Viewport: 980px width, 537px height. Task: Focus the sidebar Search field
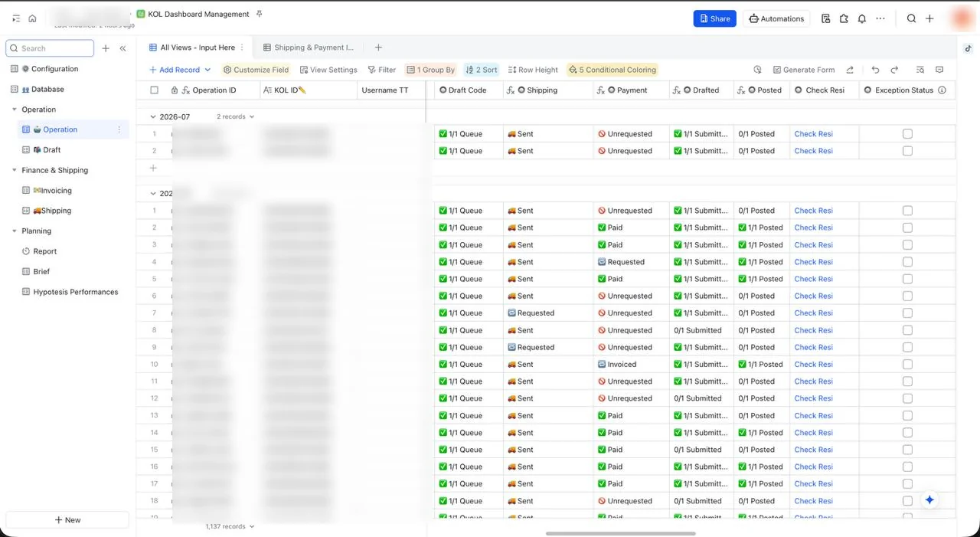(x=50, y=48)
